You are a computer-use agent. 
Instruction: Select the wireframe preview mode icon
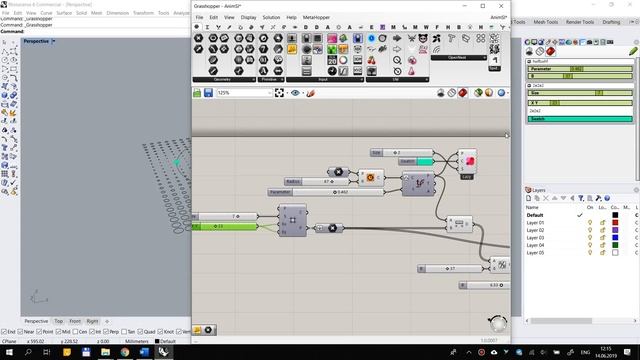(x=451, y=93)
